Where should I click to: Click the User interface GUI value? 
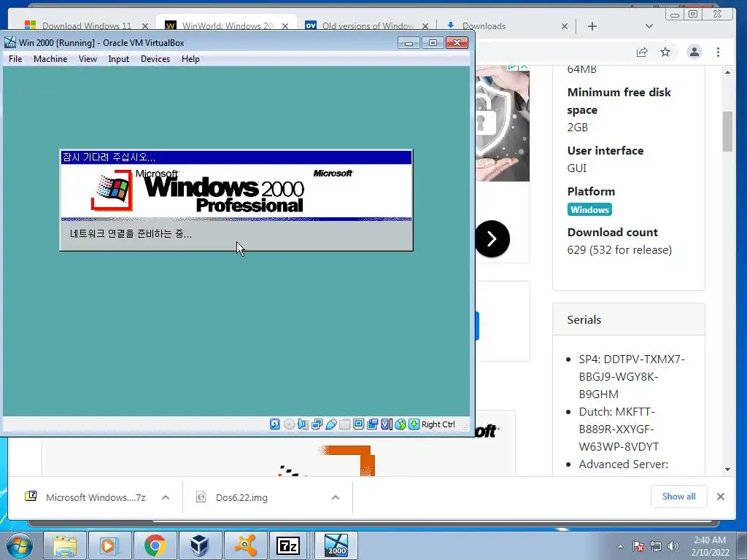[576, 168]
